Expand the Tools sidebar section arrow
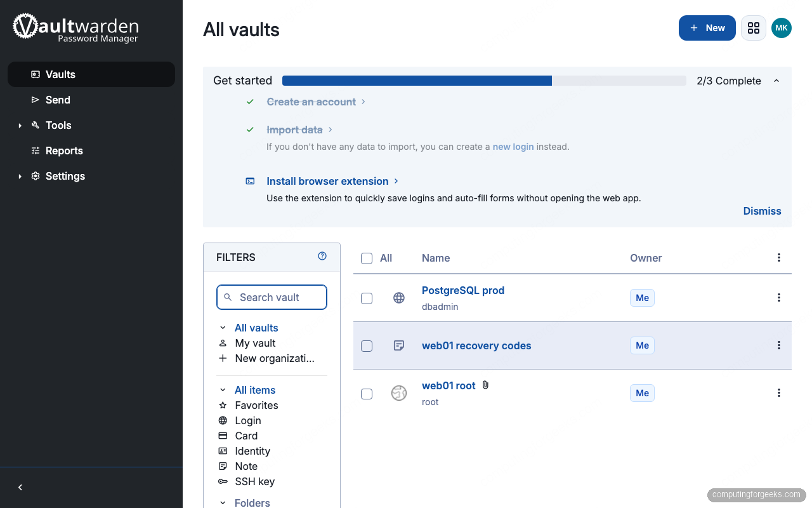 (20, 126)
